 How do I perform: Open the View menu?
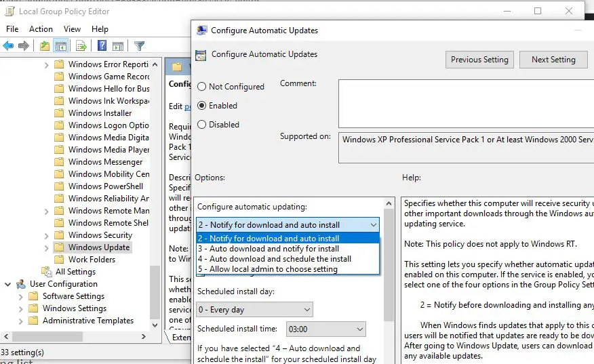coord(72,28)
